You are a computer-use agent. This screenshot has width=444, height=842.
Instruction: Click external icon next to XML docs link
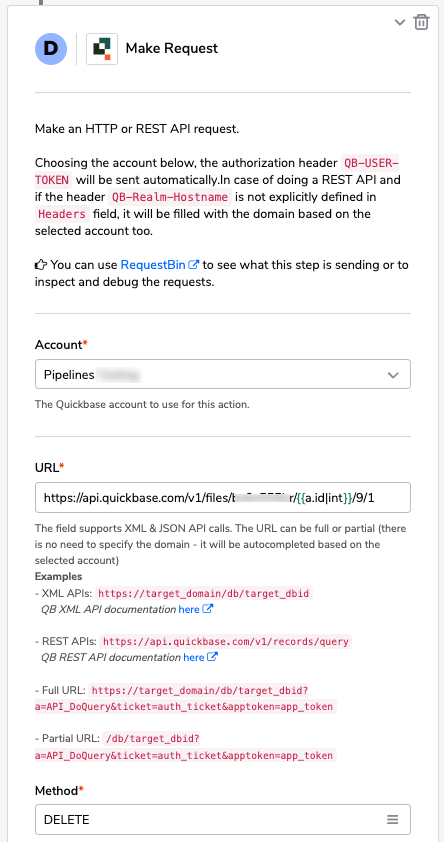(x=207, y=609)
